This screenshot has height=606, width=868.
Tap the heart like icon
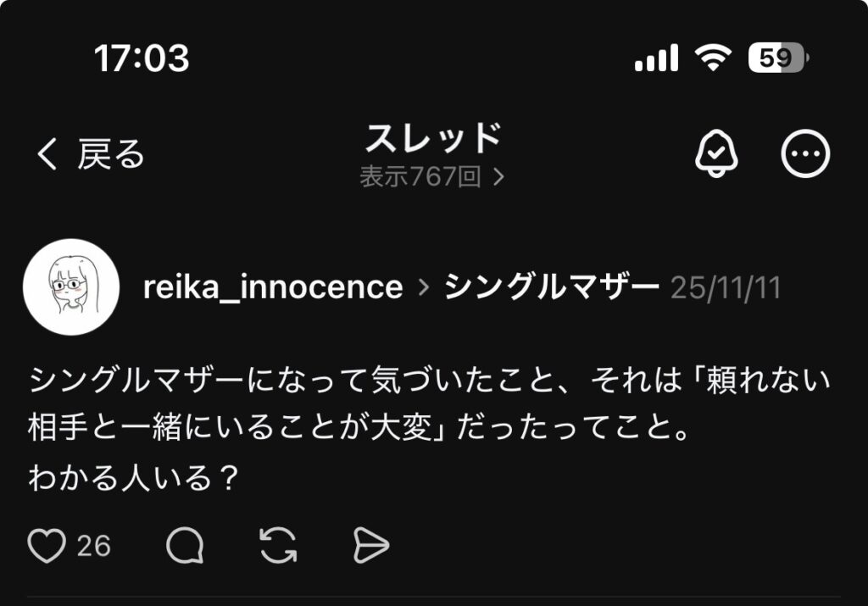coord(46,547)
